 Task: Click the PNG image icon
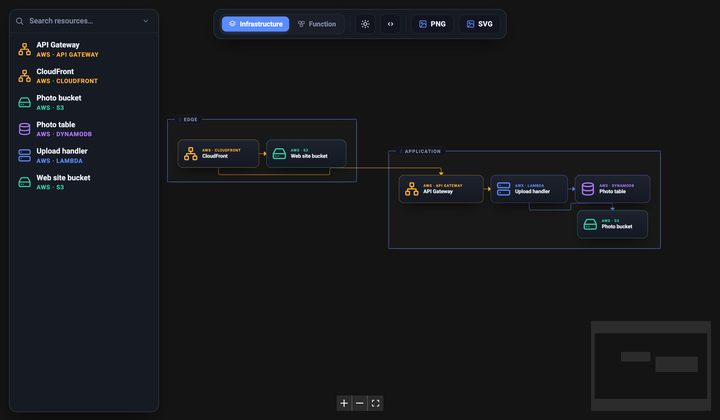(423, 24)
